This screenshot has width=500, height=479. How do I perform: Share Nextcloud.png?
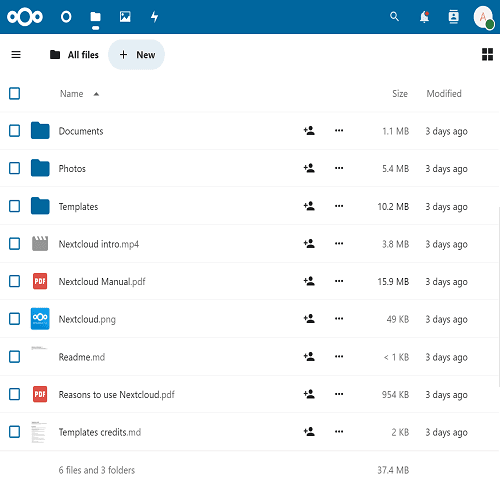[309, 318]
